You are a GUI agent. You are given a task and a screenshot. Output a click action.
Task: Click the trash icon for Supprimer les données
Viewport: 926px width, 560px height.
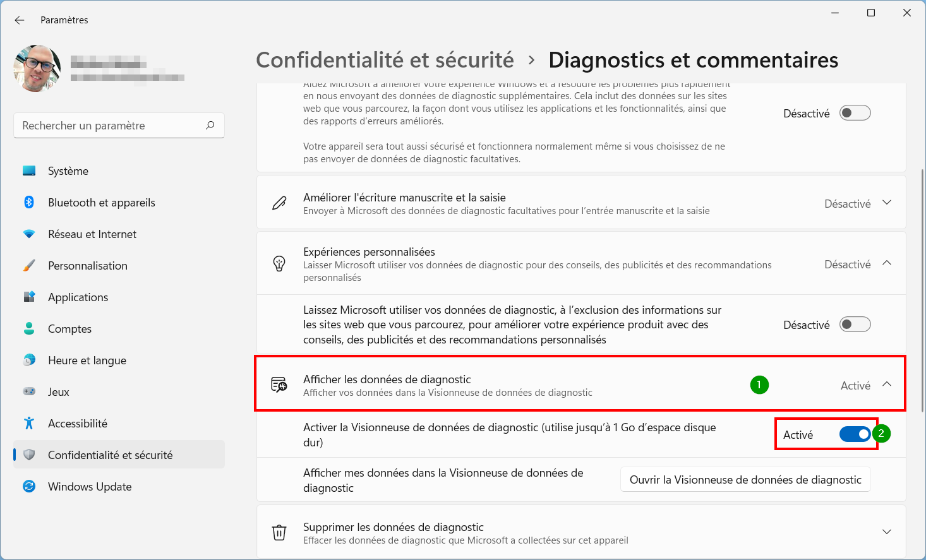(x=279, y=532)
